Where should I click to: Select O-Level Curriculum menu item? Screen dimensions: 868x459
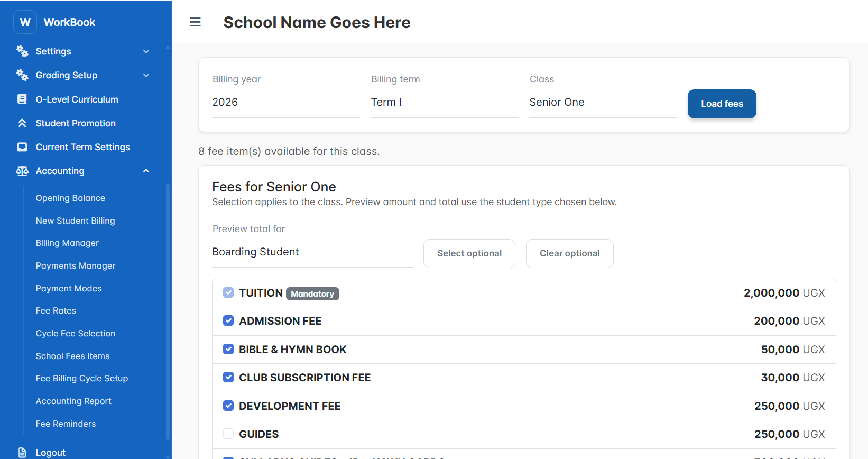tap(77, 99)
